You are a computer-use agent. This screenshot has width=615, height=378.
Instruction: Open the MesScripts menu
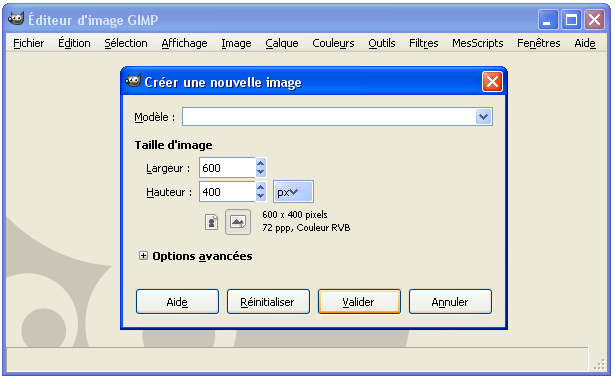[477, 43]
